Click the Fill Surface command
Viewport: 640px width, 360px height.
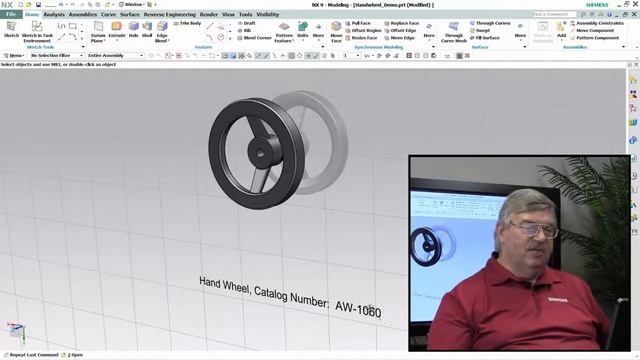point(484,38)
